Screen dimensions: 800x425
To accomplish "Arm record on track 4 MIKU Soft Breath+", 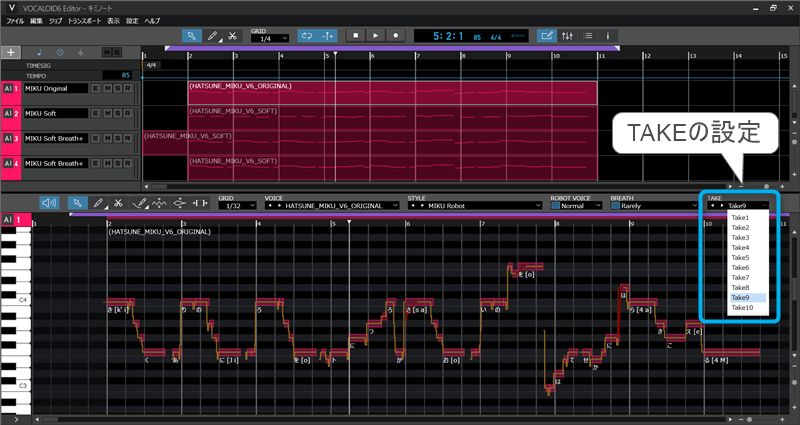I will click(x=128, y=163).
